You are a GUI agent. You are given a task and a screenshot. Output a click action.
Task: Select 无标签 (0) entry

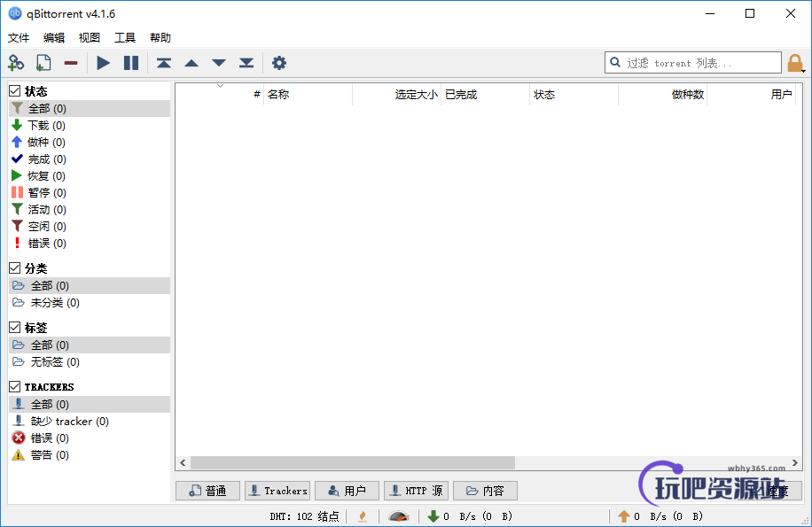coord(90,362)
